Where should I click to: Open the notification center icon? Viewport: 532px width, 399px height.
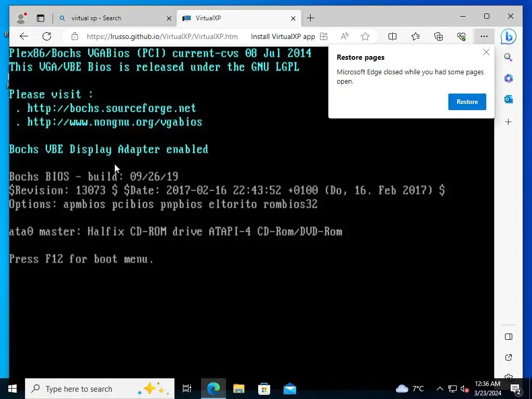click(515, 389)
